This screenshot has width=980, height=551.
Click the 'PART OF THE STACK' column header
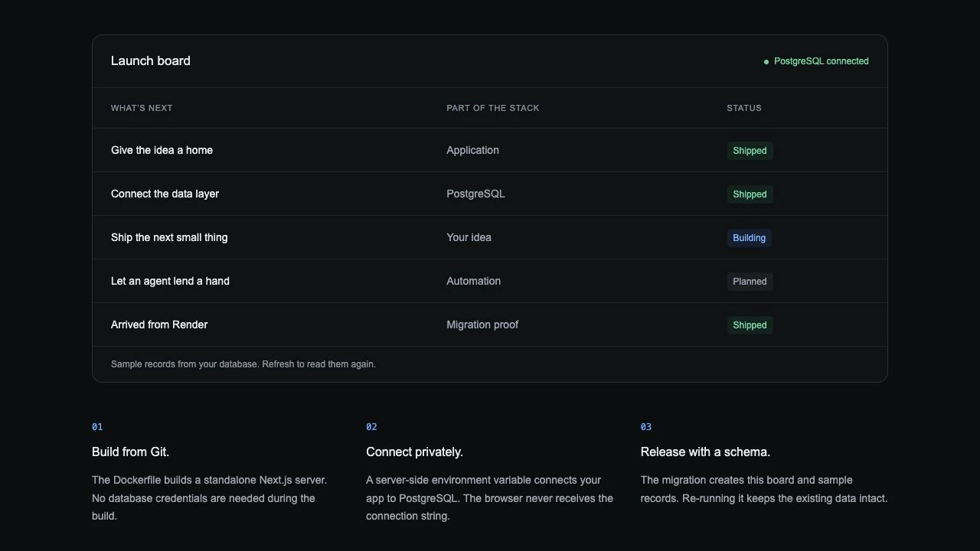(x=493, y=108)
